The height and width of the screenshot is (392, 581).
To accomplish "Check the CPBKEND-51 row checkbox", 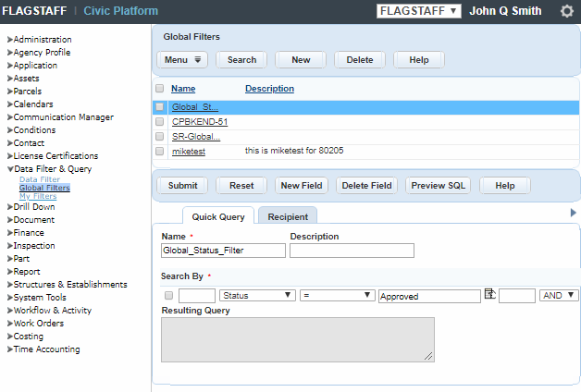I will click(160, 122).
